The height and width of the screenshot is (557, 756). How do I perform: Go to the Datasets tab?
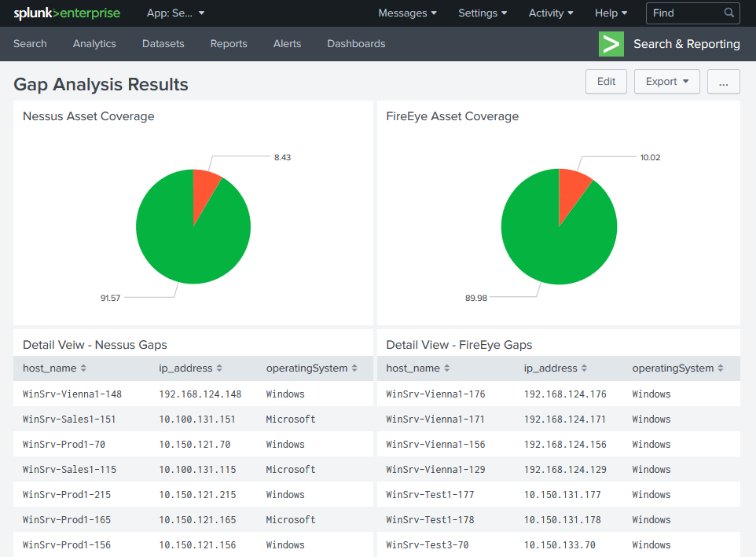coord(163,44)
